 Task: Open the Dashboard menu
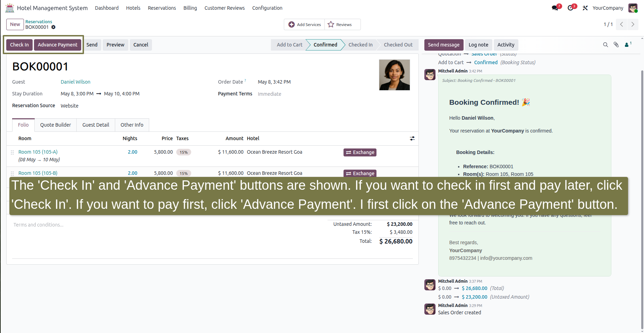[107, 8]
